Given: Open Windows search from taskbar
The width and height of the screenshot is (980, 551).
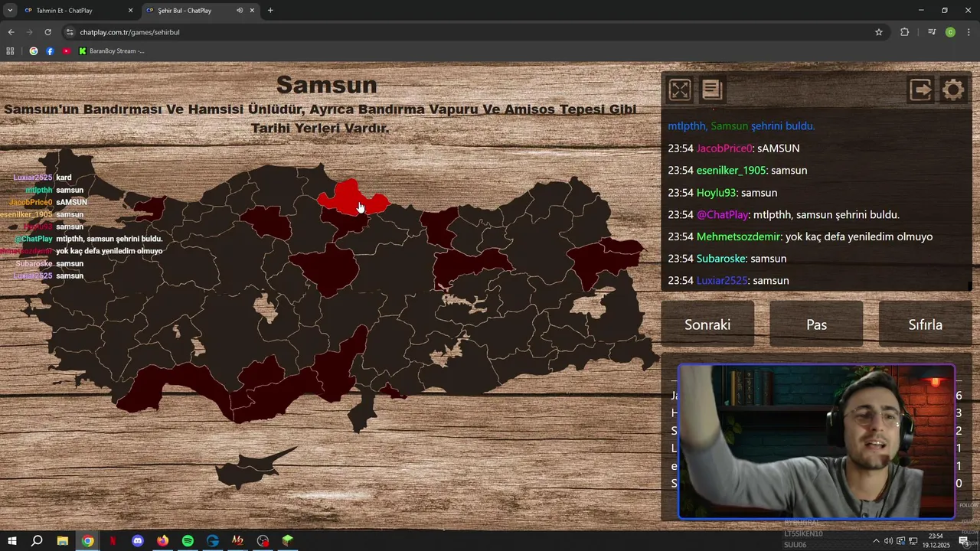Looking at the screenshot, I should tap(37, 540).
